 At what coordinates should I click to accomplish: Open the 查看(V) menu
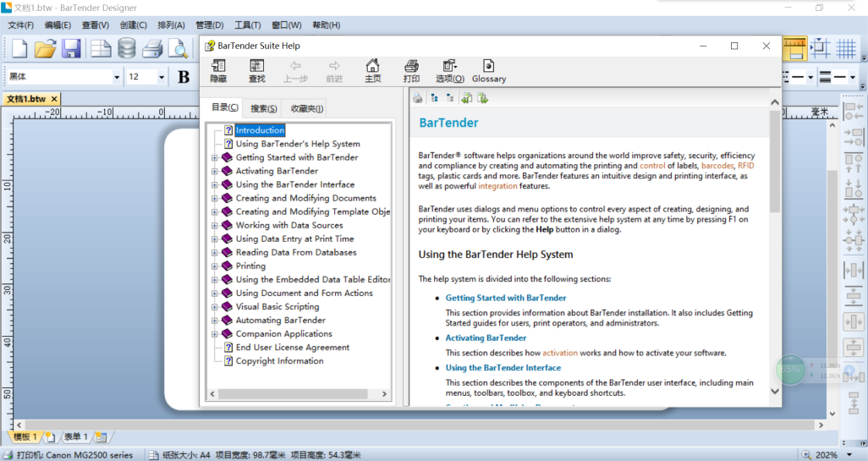[96, 25]
